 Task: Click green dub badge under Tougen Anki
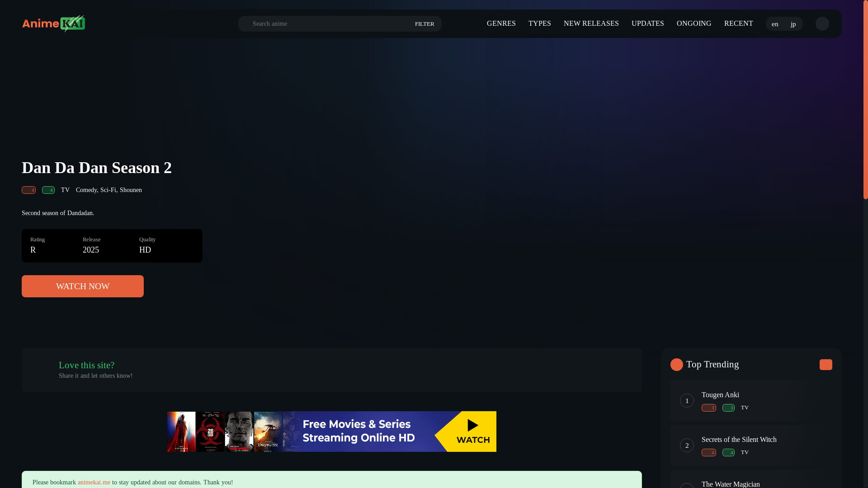point(728,408)
